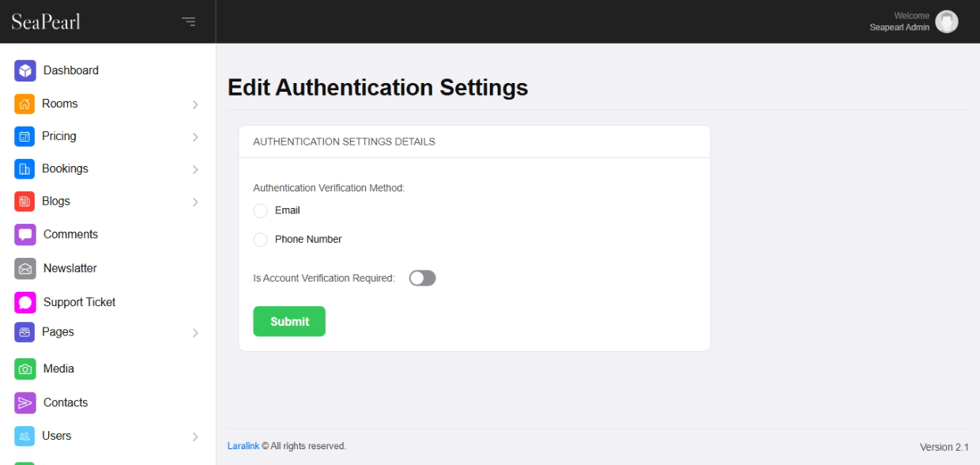Expand the Users submenu chevron

195,437
